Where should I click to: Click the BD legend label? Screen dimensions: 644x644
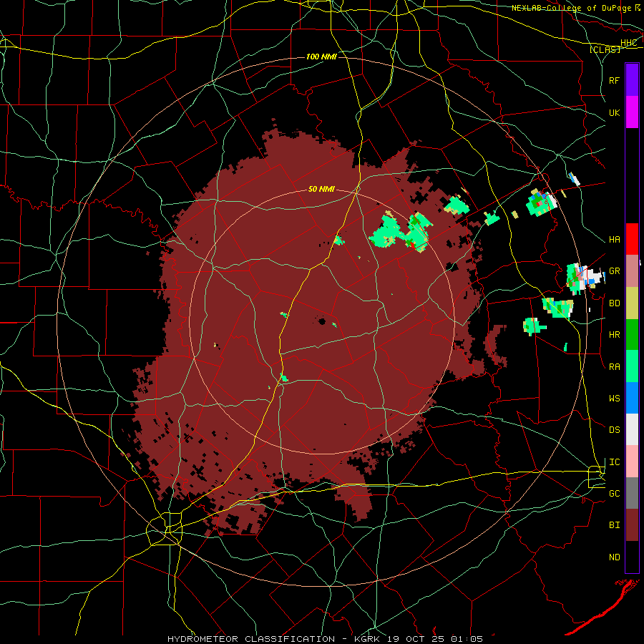click(615, 303)
